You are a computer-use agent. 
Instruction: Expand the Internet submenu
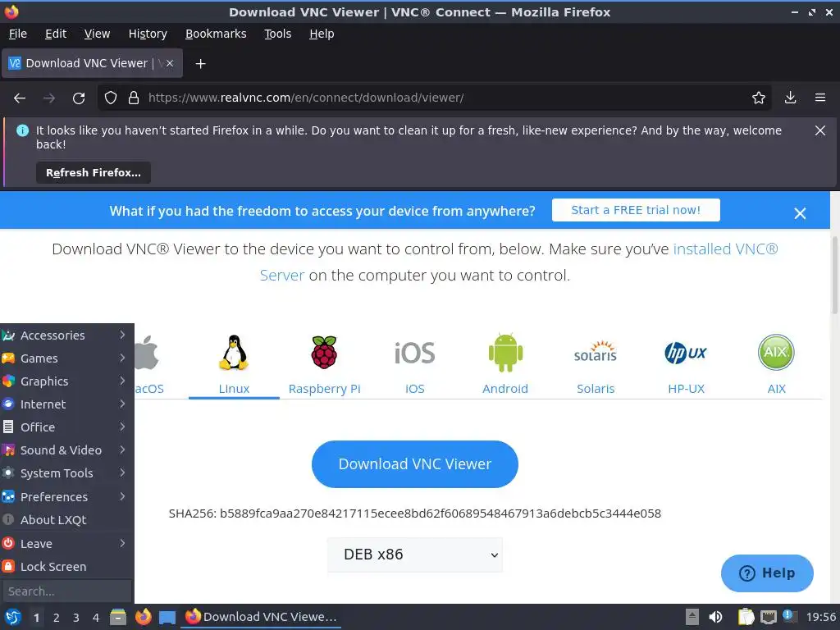tap(67, 404)
